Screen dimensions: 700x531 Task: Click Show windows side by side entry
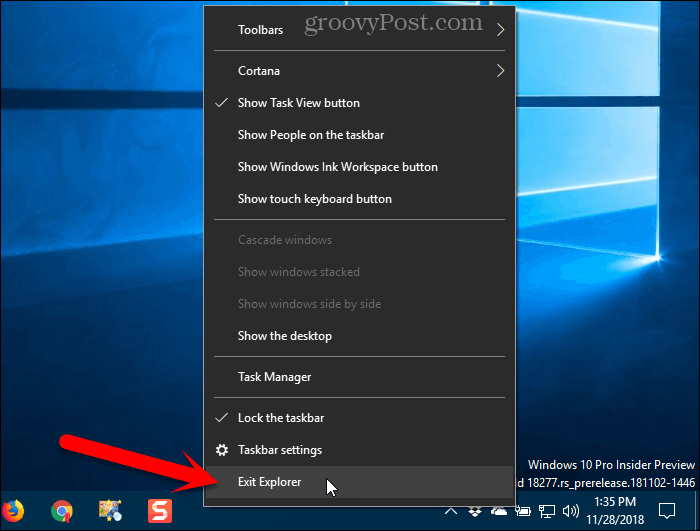[x=359, y=304]
